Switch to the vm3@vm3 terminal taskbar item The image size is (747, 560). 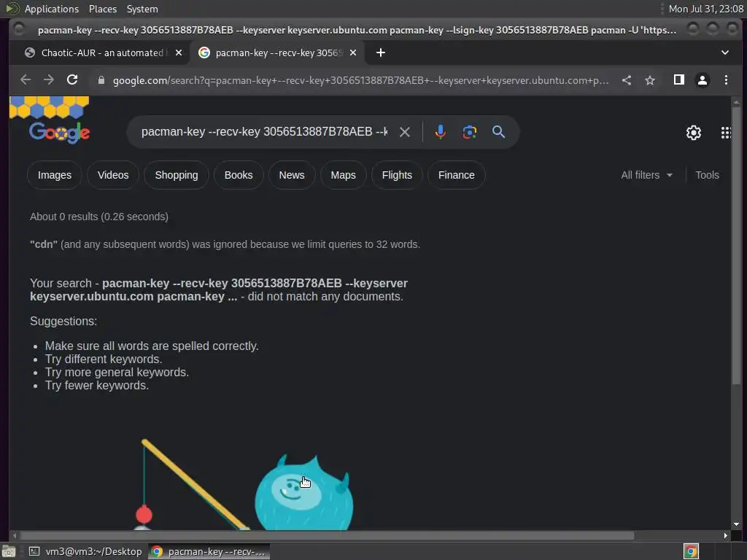85,551
